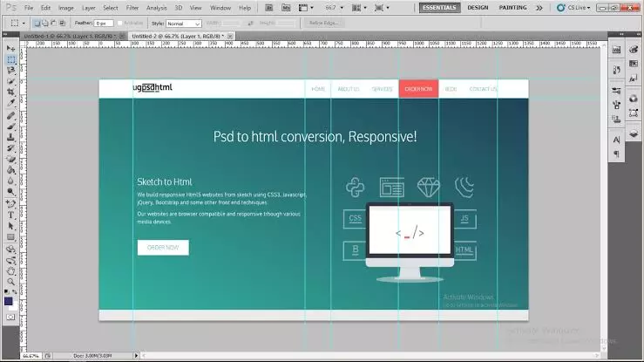Select the Zoom tool
The height and width of the screenshot is (362, 644).
click(10, 282)
